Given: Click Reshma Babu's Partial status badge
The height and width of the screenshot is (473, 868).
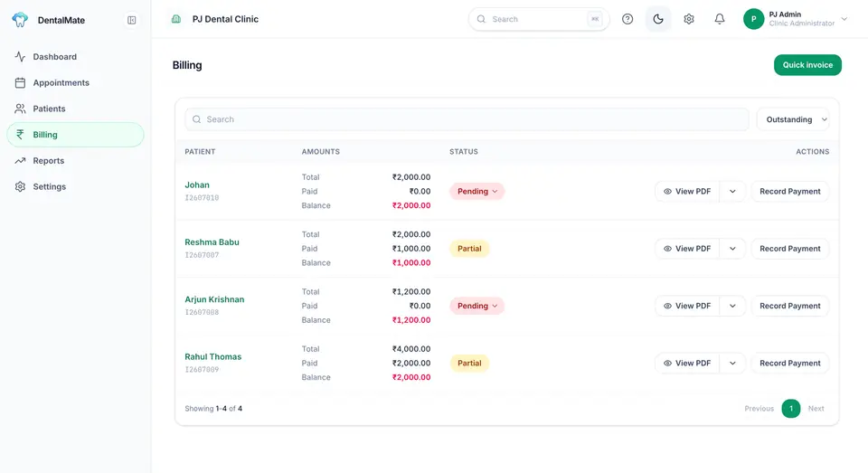Looking at the screenshot, I should click(469, 249).
